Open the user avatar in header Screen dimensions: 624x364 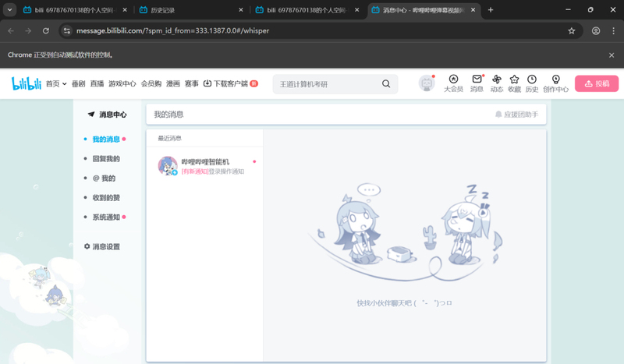[427, 83]
